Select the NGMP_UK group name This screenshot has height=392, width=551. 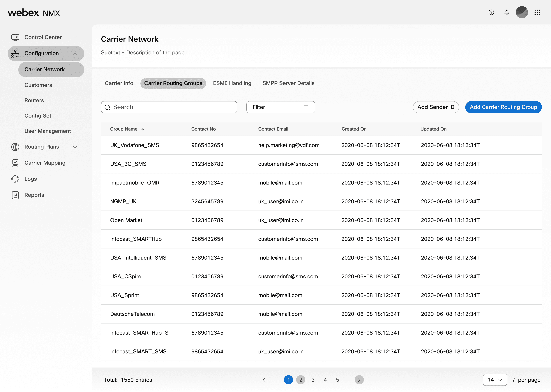coord(123,202)
